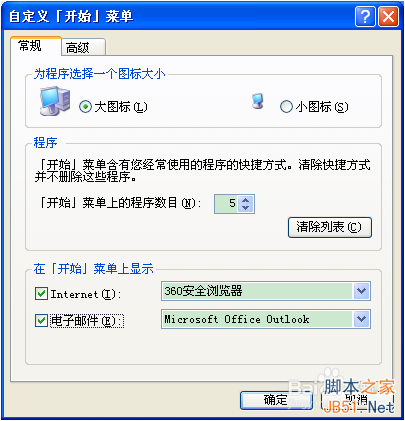Increase program count with up arrow
The image size is (405, 421).
[246, 200]
